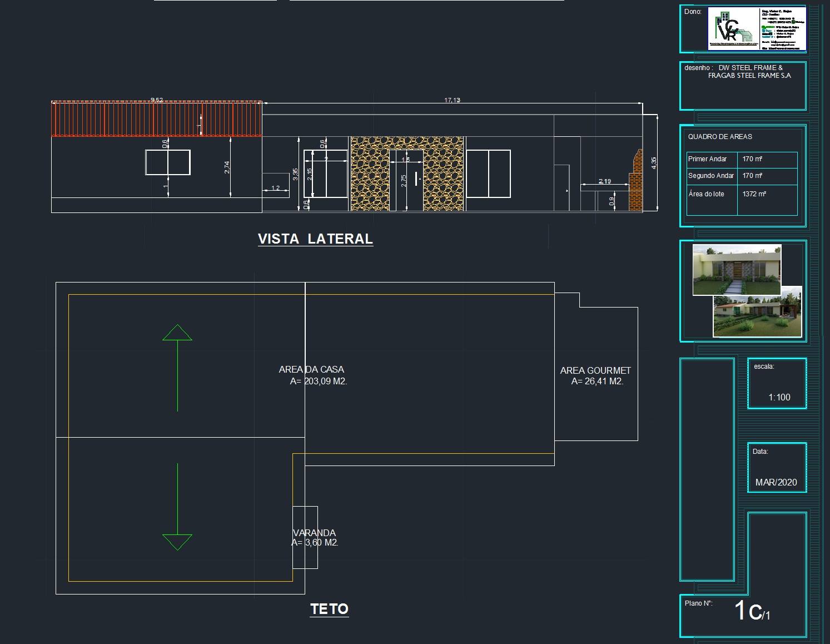
Task: Click the AREA GOURMET label
Action: click(595, 371)
